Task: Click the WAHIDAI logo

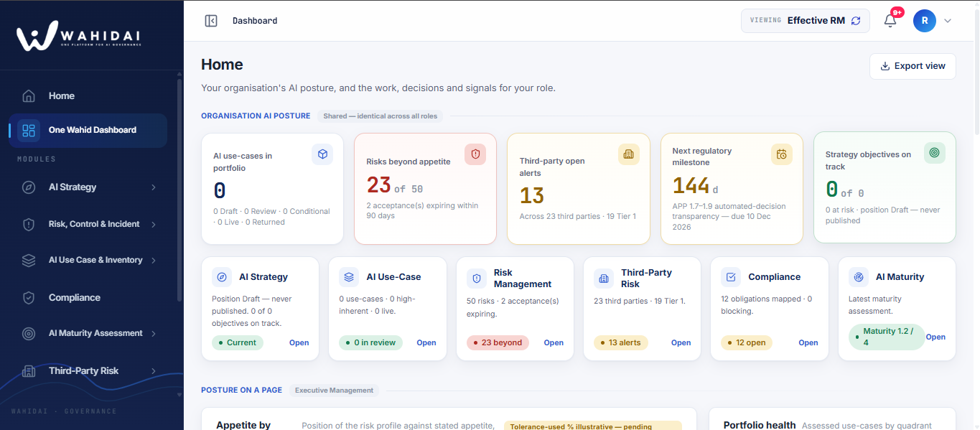Action: [x=79, y=35]
